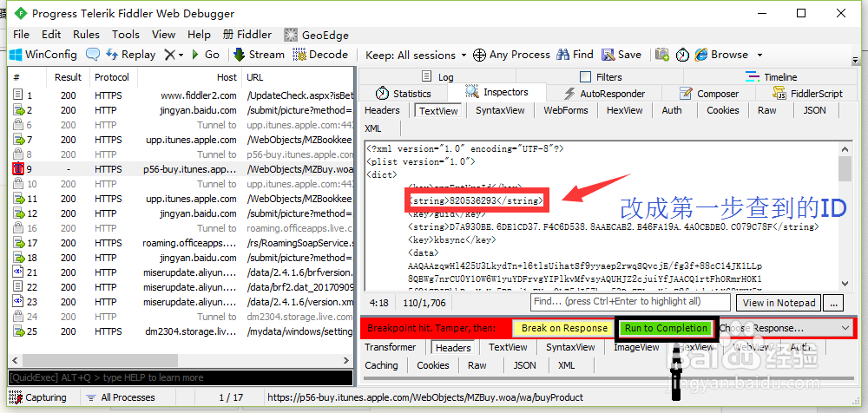This screenshot has width=868, height=413.
Task: Select request Cookies tab
Action: [x=722, y=110]
